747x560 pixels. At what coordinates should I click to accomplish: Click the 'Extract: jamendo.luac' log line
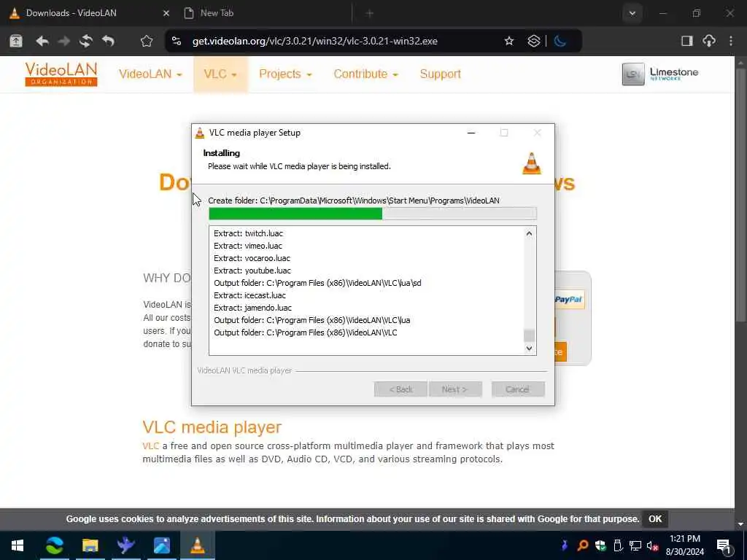point(252,308)
